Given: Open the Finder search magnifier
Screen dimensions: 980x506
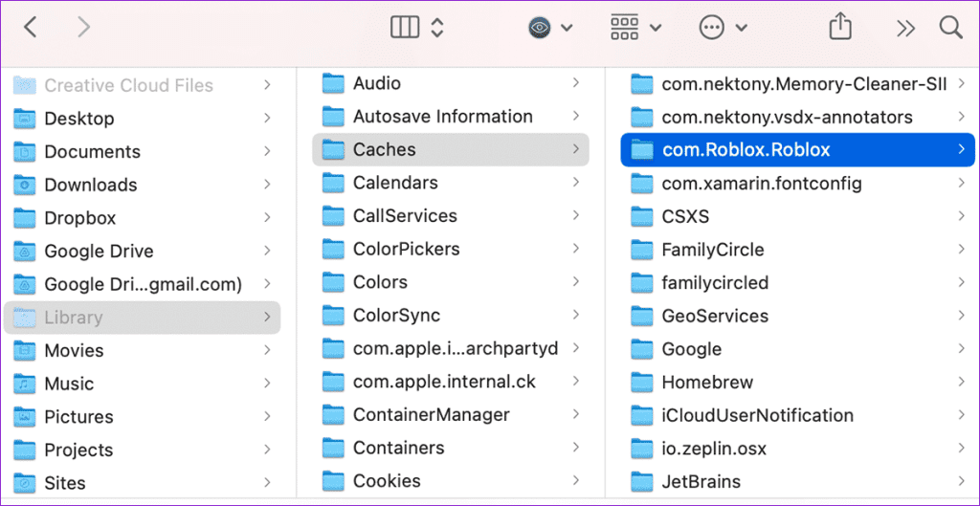Looking at the screenshot, I should pyautogui.click(x=950, y=28).
